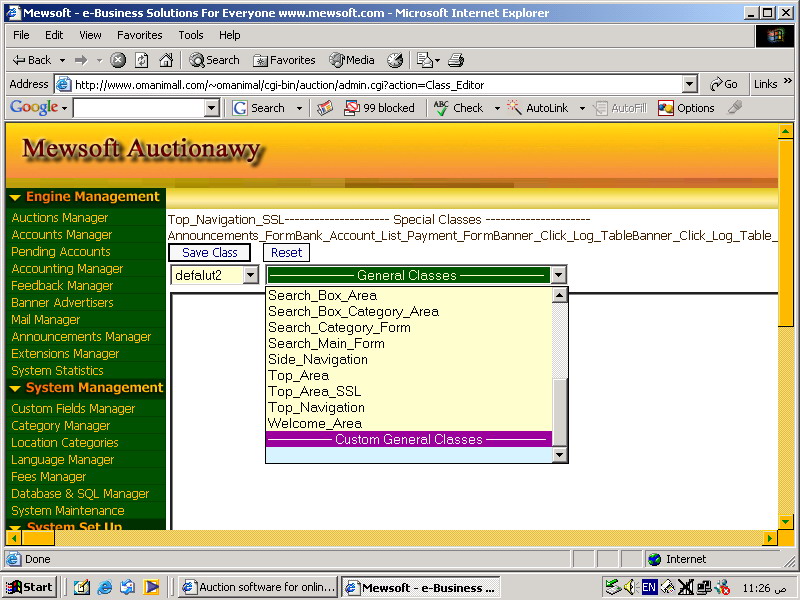Viewport: 800px width, 600px height.
Task: Click the Windows Start button
Action: 30,587
